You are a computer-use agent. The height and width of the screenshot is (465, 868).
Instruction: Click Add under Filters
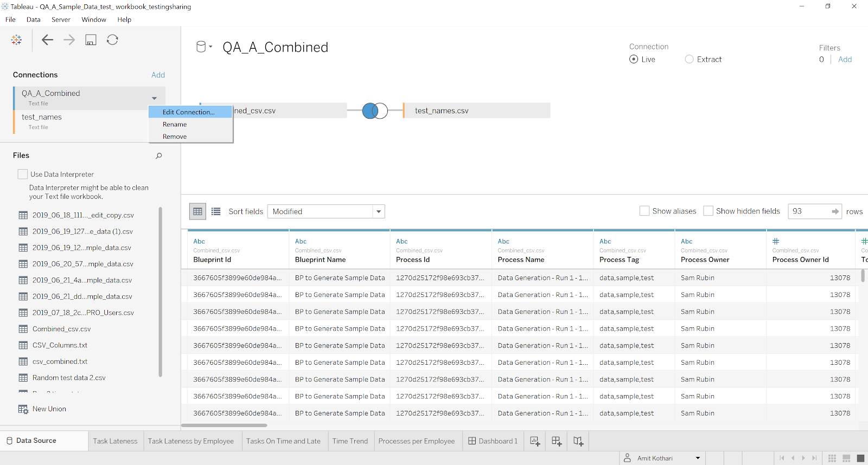[845, 59]
